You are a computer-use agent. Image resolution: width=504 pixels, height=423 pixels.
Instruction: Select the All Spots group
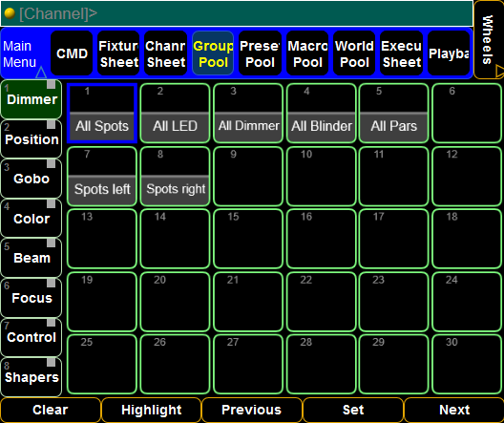coord(102,113)
